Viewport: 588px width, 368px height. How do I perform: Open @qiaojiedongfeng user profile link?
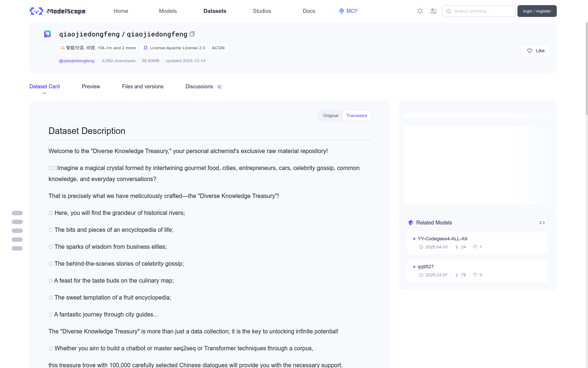(x=76, y=61)
